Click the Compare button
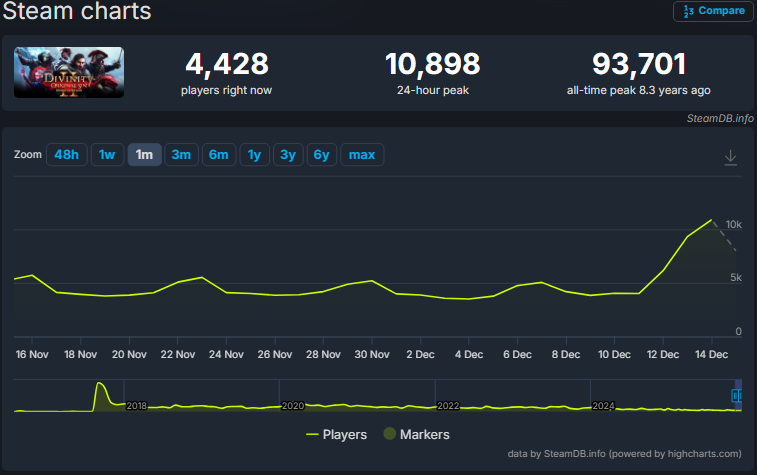This screenshot has height=475, width=757. point(713,11)
